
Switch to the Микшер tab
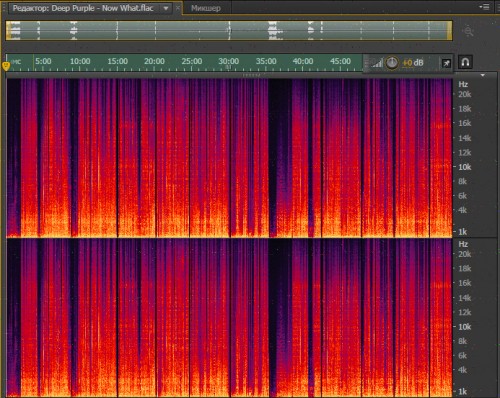206,8
